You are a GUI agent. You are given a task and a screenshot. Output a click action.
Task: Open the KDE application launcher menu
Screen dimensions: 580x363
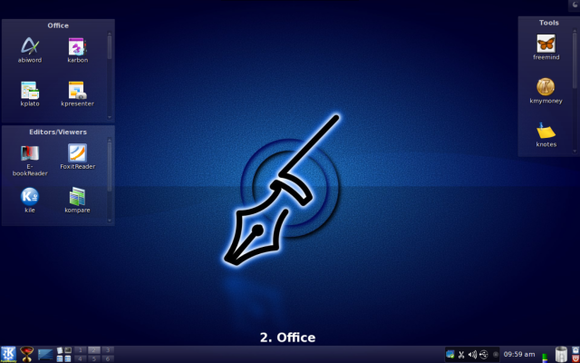tap(8, 354)
